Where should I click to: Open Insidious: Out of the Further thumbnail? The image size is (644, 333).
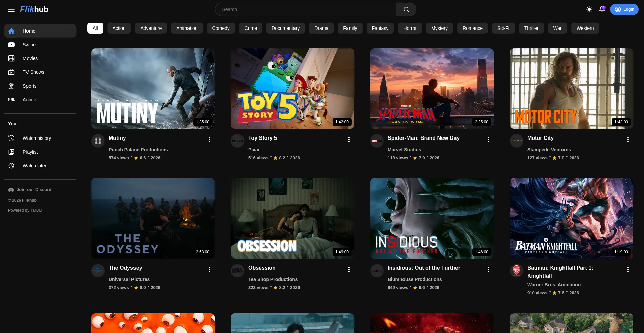(x=432, y=218)
